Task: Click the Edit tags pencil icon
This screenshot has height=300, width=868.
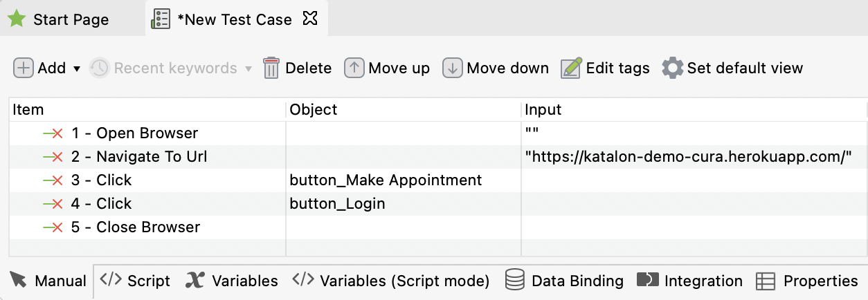Action: point(572,68)
